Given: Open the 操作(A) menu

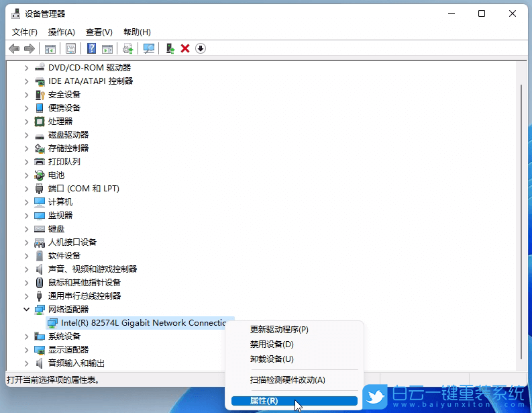Looking at the screenshot, I should (62, 32).
